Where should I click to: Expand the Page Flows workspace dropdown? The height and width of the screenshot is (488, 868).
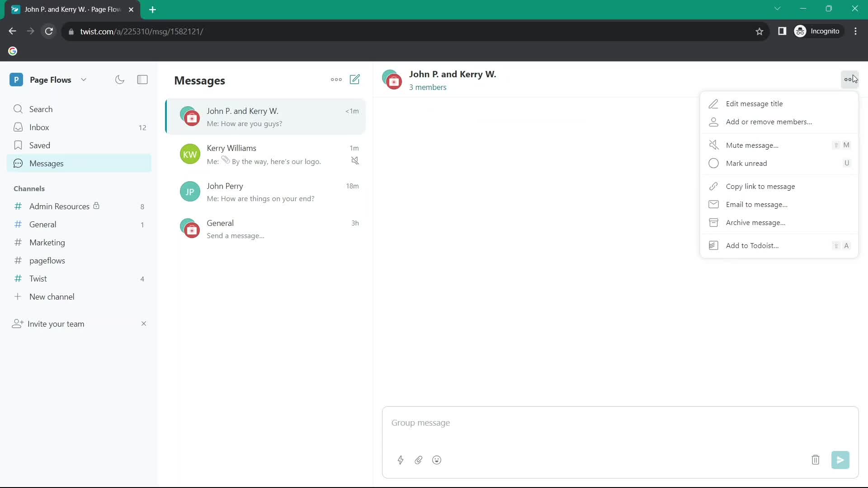(84, 79)
